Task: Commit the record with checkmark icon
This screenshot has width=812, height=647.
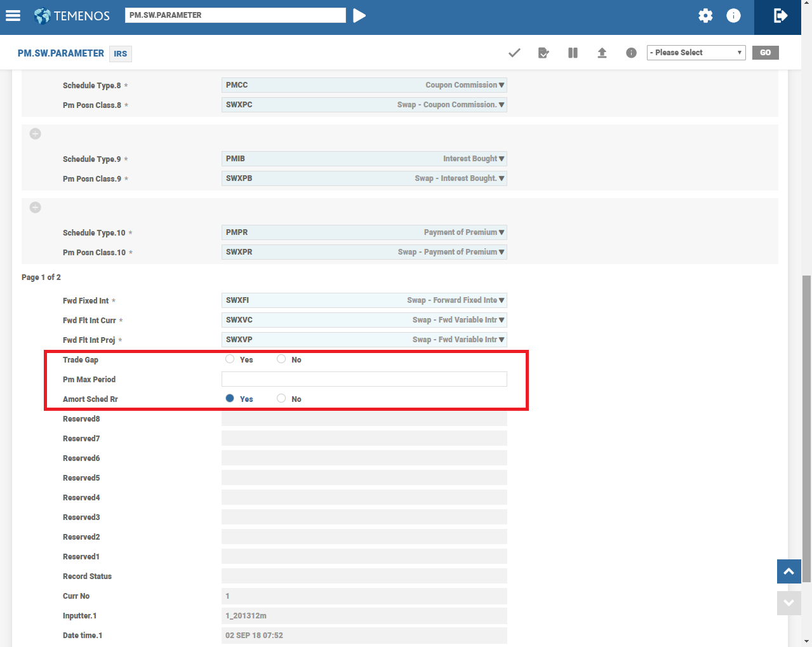Action: tap(514, 53)
